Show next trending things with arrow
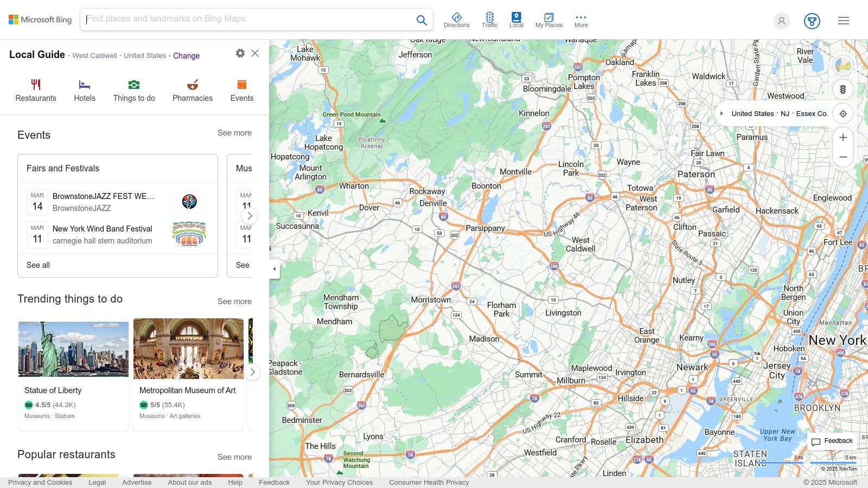 [x=252, y=372]
